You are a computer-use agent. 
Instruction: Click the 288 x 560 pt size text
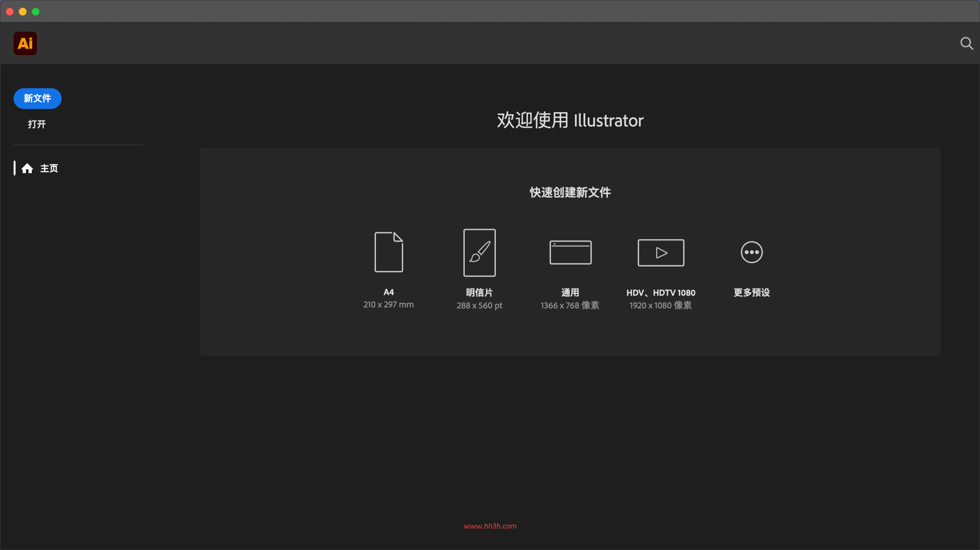[479, 305]
